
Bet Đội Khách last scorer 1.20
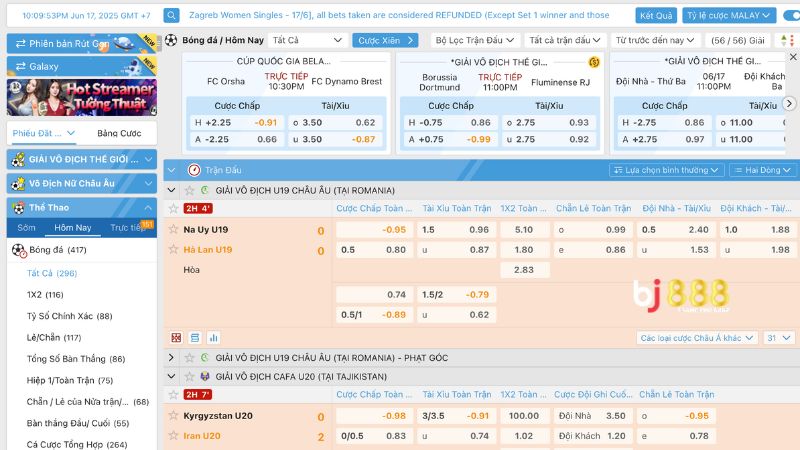coord(592,436)
